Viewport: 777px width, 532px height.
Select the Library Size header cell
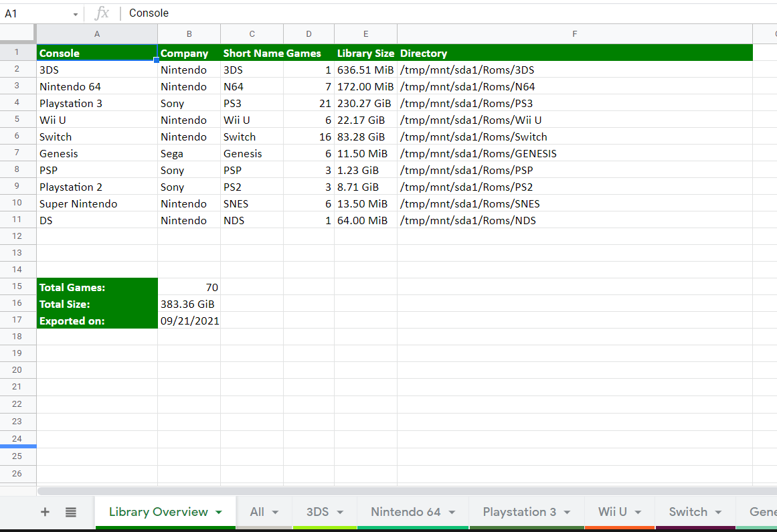click(365, 53)
